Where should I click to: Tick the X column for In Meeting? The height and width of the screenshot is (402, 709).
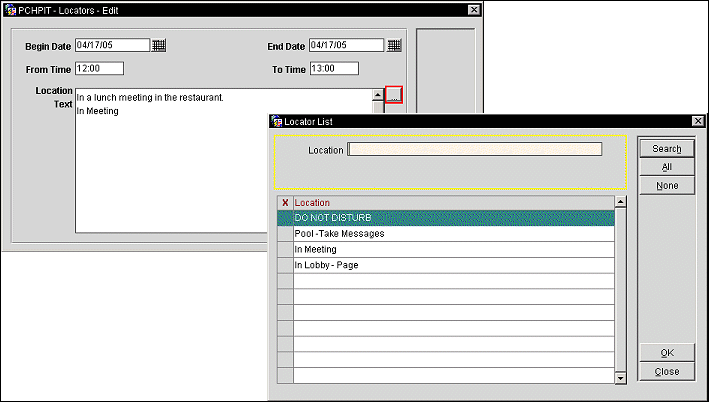(285, 250)
